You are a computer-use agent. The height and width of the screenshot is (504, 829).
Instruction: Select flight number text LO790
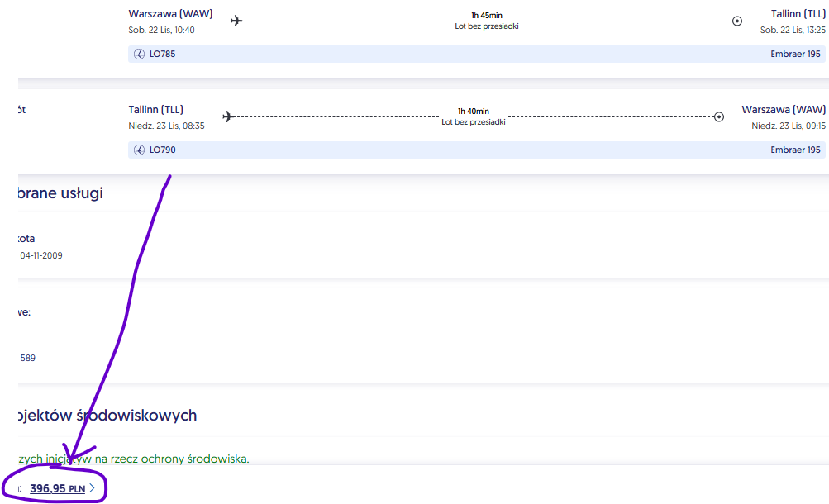point(162,150)
